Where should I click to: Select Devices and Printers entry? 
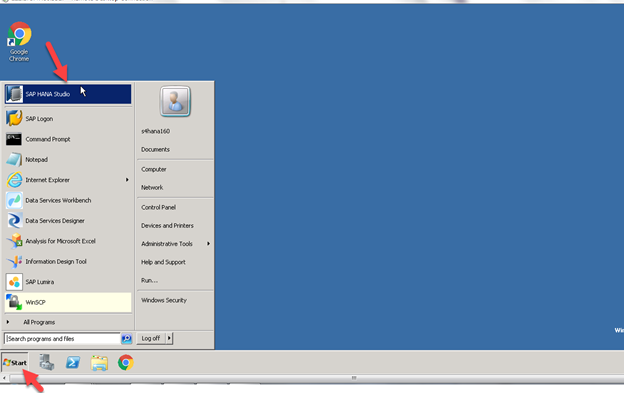pos(167,226)
